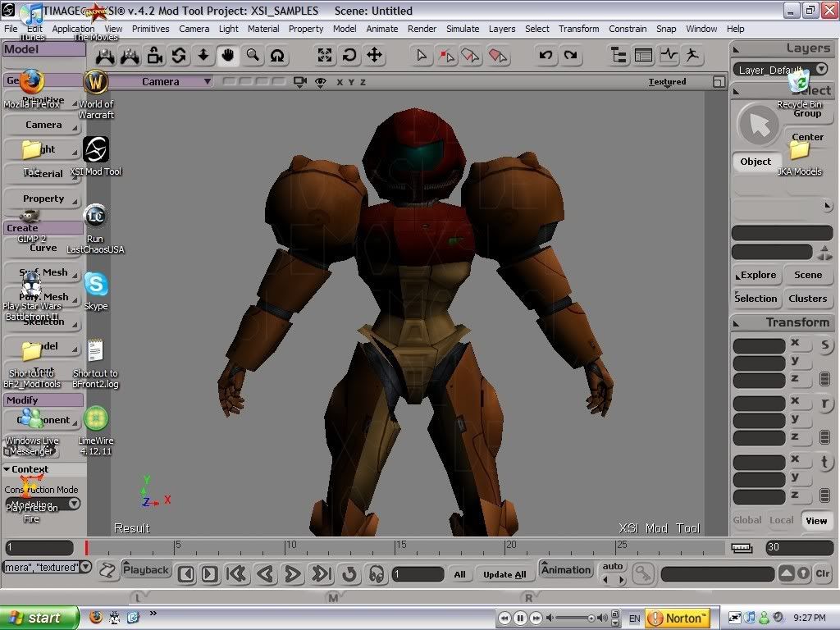
Task: Choose the Point selection tool
Action: [445, 55]
